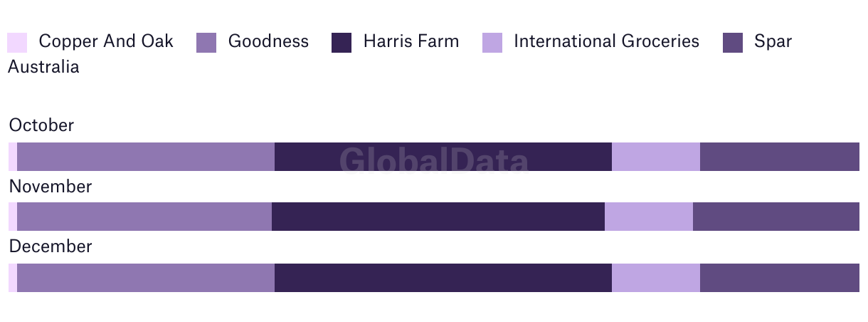Screen dimensions: 868x322
Task: Click the Copper And Oak legend label
Action: tap(106, 41)
